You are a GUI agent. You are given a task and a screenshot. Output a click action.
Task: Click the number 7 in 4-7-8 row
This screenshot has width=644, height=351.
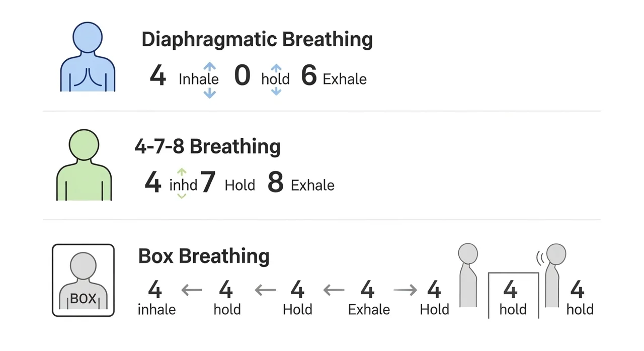[208, 183]
